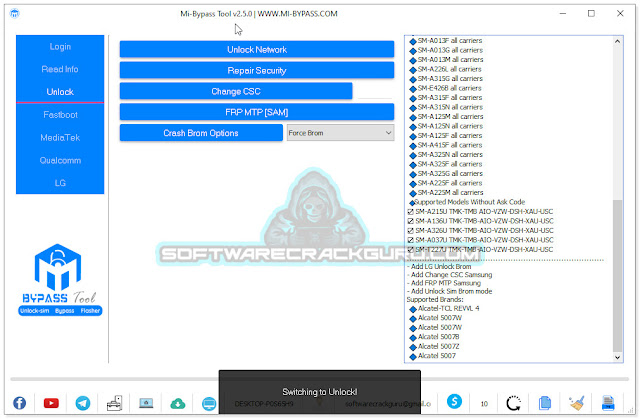
Task: Click the log scrollbar down arrow
Action: (x=618, y=357)
